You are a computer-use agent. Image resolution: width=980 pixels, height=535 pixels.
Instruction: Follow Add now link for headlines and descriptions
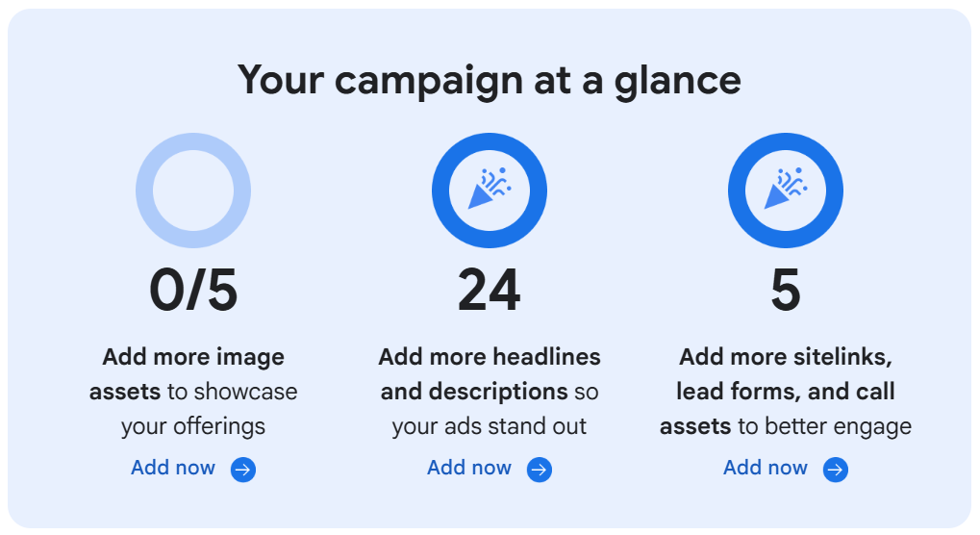pos(469,468)
